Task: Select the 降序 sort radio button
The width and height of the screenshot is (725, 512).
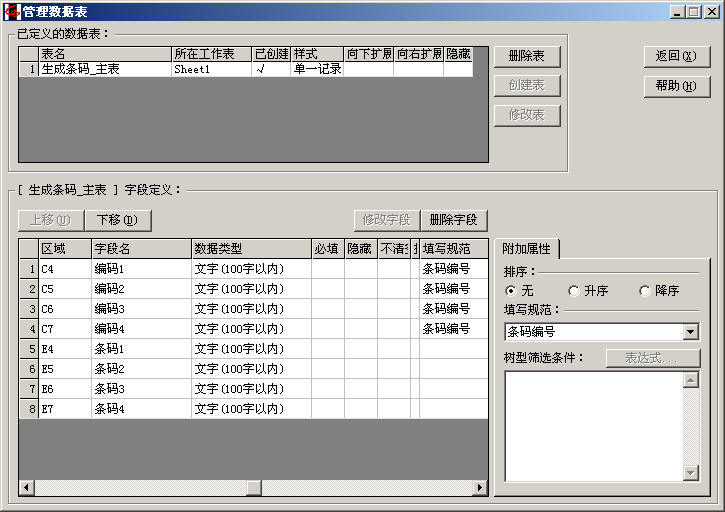Action: pyautogui.click(x=645, y=291)
